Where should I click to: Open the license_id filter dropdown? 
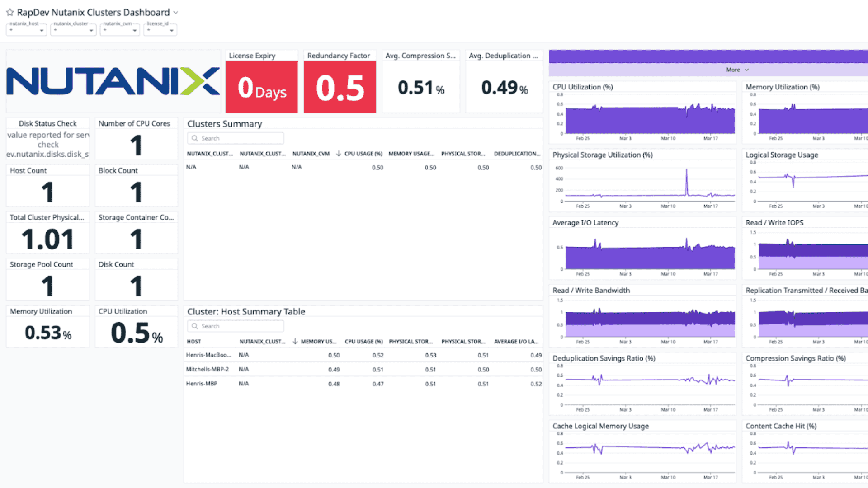[x=160, y=30]
